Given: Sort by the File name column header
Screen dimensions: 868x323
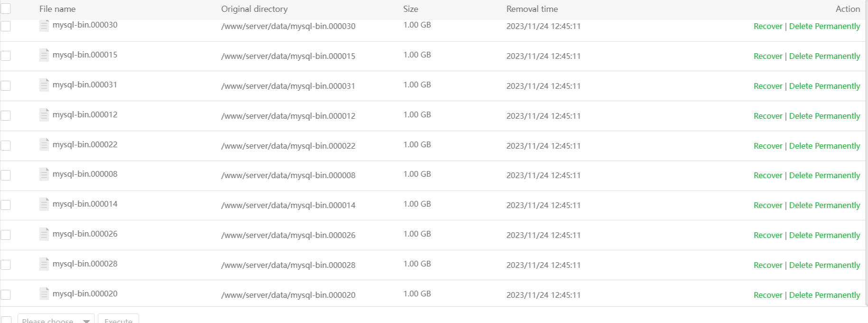Looking at the screenshot, I should click(57, 9).
